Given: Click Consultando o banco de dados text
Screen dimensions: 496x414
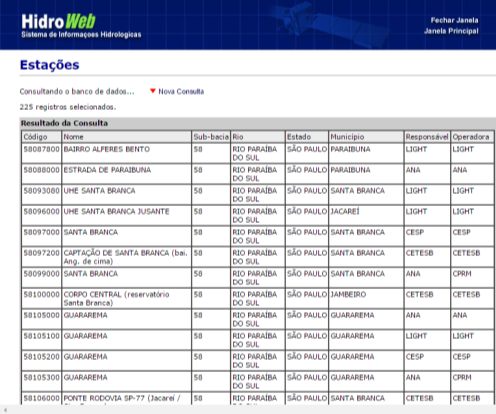Looking at the screenshot, I should [x=77, y=91].
